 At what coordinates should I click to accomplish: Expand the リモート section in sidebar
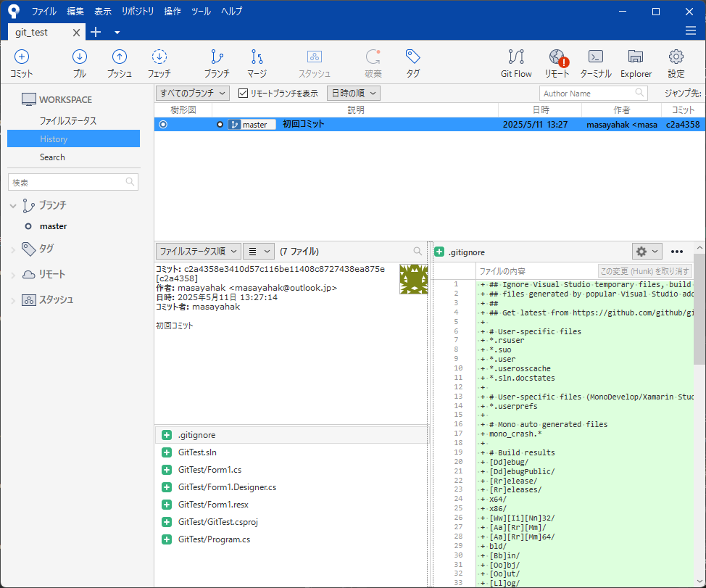(x=13, y=275)
